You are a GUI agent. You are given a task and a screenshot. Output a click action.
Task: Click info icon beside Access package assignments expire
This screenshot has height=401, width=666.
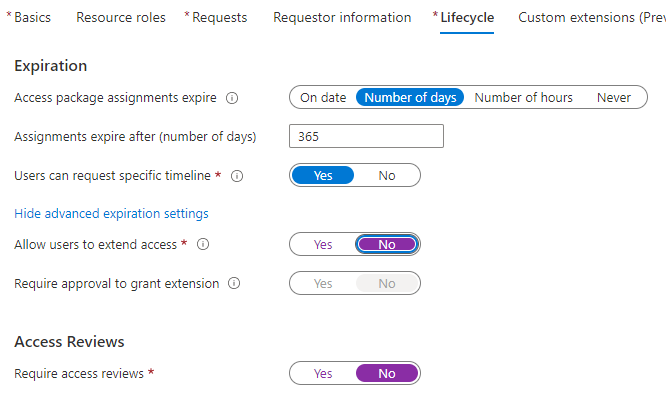pyautogui.click(x=232, y=98)
